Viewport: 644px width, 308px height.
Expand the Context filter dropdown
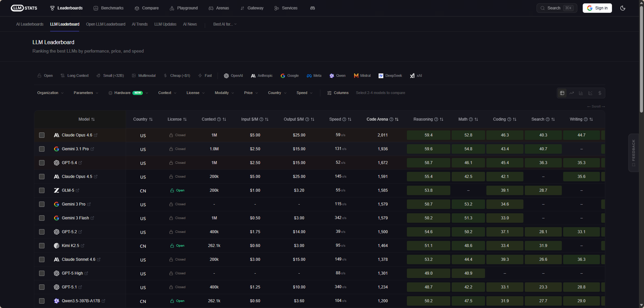pos(167,93)
